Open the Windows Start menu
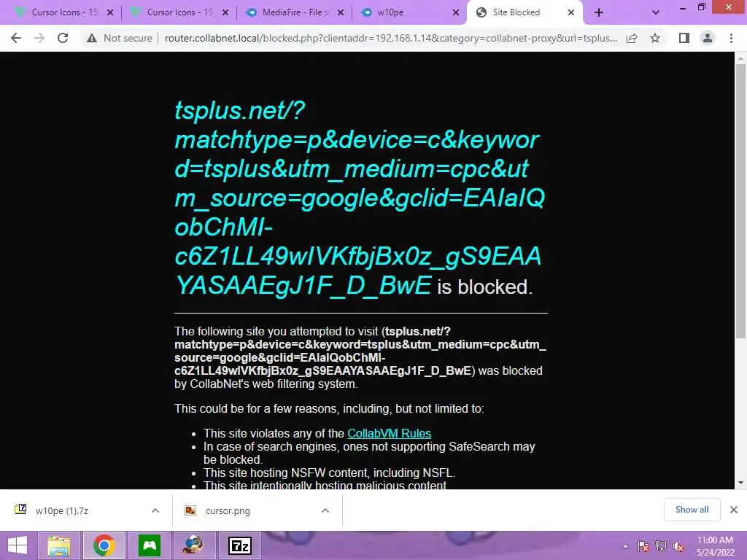This screenshot has height=560, width=747. pyautogui.click(x=18, y=545)
